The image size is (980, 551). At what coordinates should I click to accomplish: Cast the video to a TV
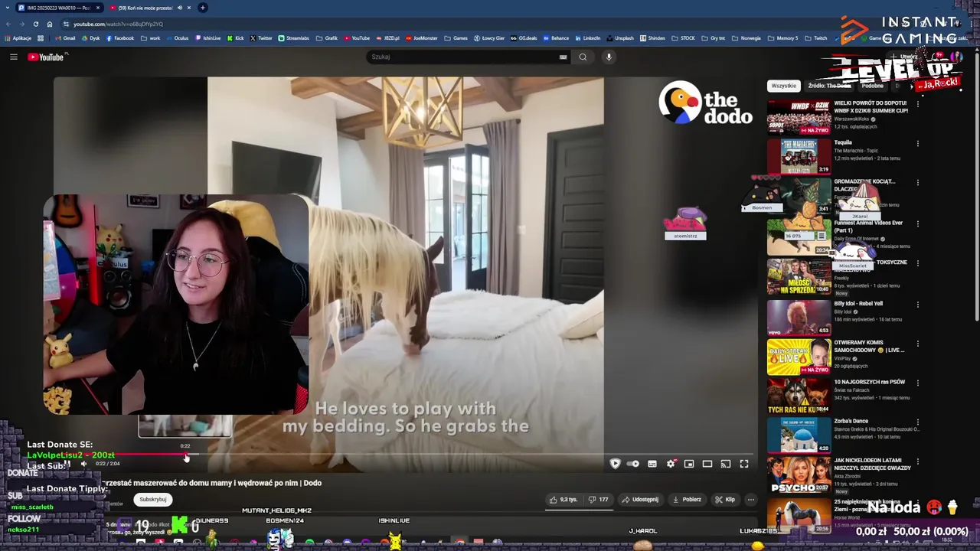[x=726, y=464]
